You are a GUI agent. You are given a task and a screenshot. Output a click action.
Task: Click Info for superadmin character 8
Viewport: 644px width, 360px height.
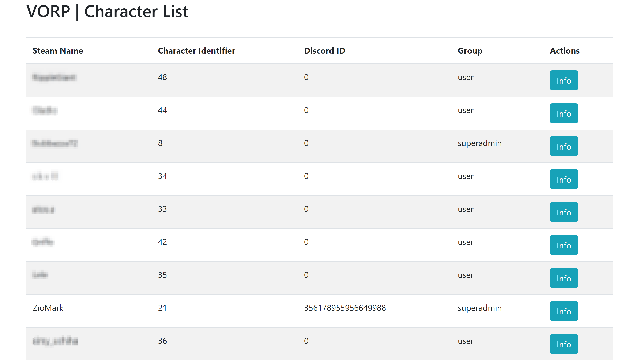[564, 146]
